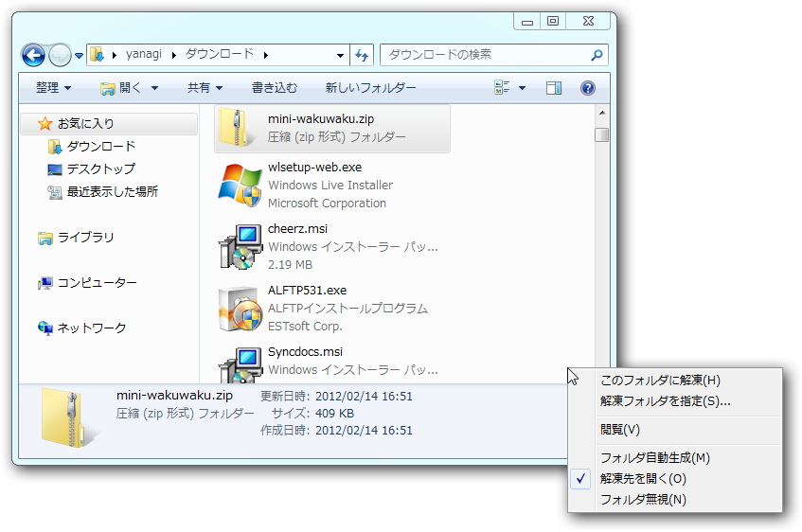Select the ALFTP531.exe installer icon

pyautogui.click(x=241, y=309)
